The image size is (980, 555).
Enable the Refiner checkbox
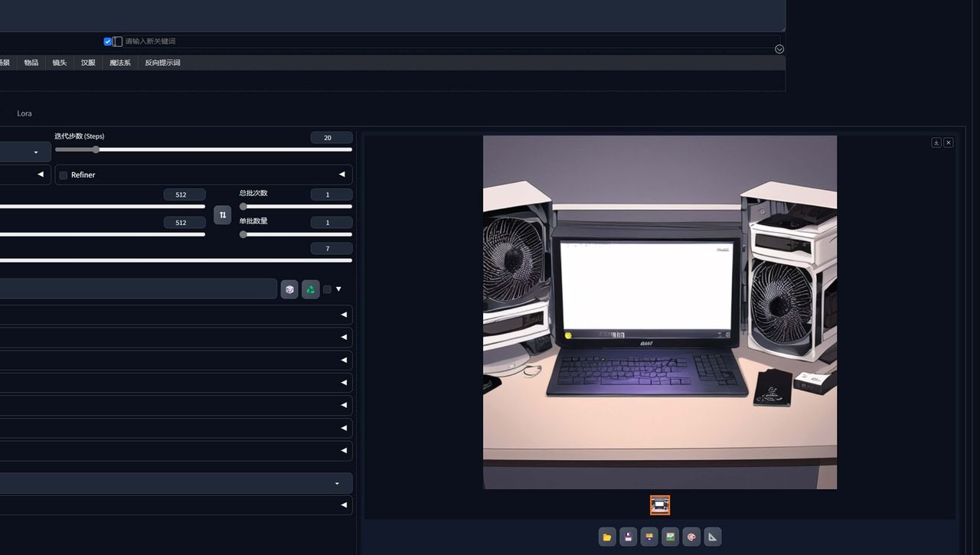(x=64, y=175)
